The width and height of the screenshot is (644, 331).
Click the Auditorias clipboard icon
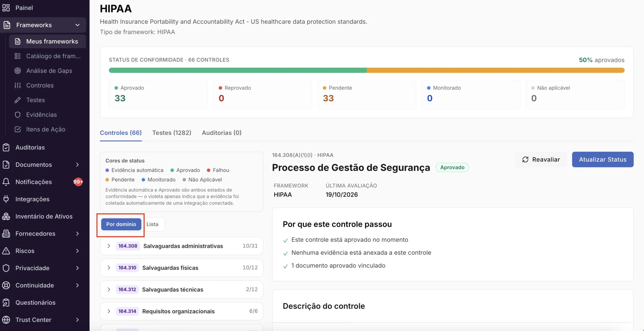click(x=6, y=147)
